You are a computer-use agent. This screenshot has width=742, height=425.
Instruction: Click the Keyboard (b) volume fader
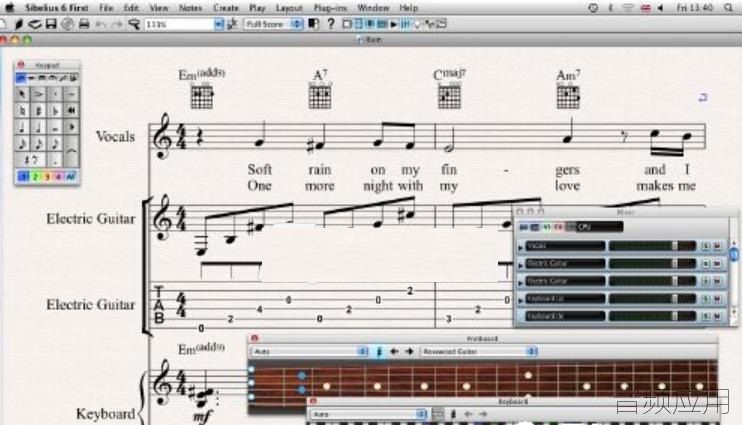click(675, 316)
